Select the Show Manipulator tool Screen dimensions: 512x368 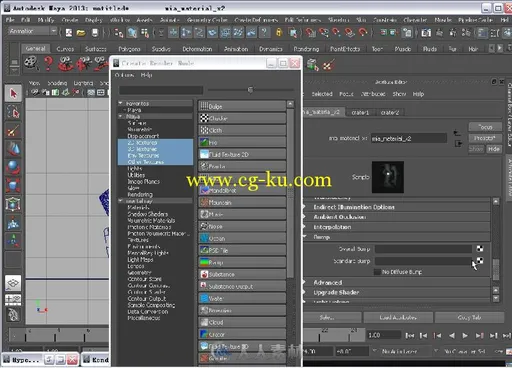13,240
